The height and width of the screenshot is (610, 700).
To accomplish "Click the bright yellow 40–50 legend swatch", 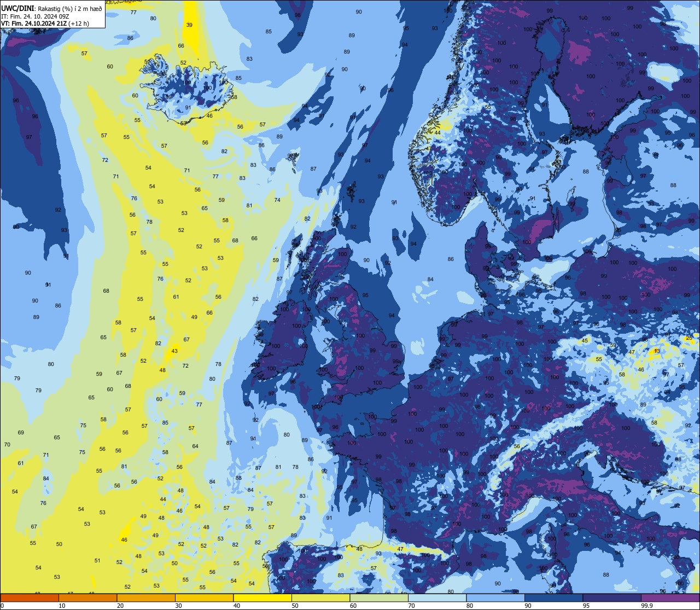I will coord(262,597).
